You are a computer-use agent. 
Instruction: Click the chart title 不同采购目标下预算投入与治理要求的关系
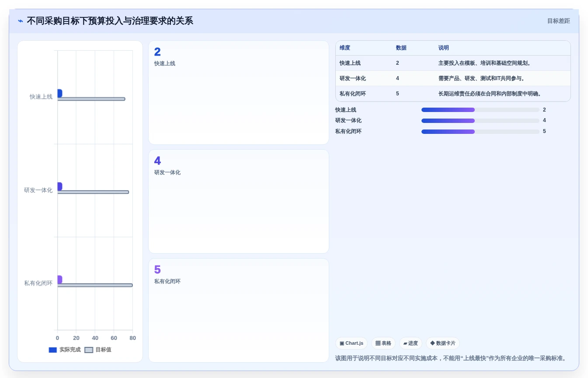coord(110,21)
